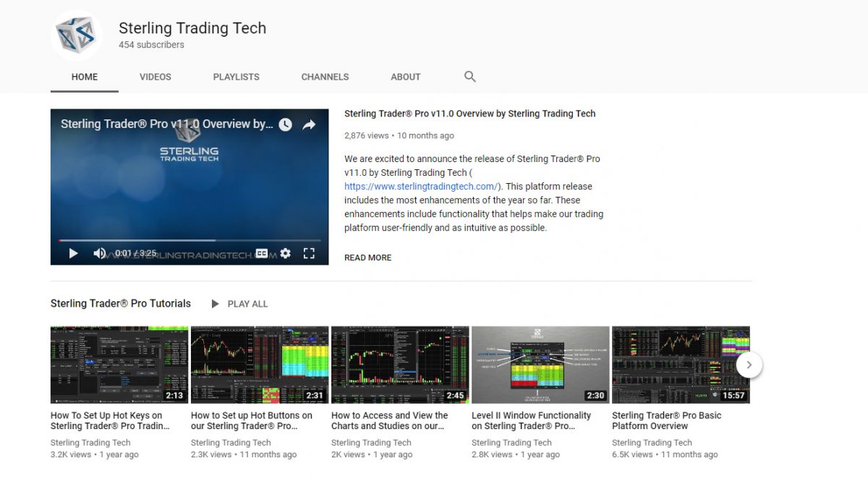Open the featured video title link
Image resolution: width=868 pixels, height=479 pixels.
tap(470, 114)
